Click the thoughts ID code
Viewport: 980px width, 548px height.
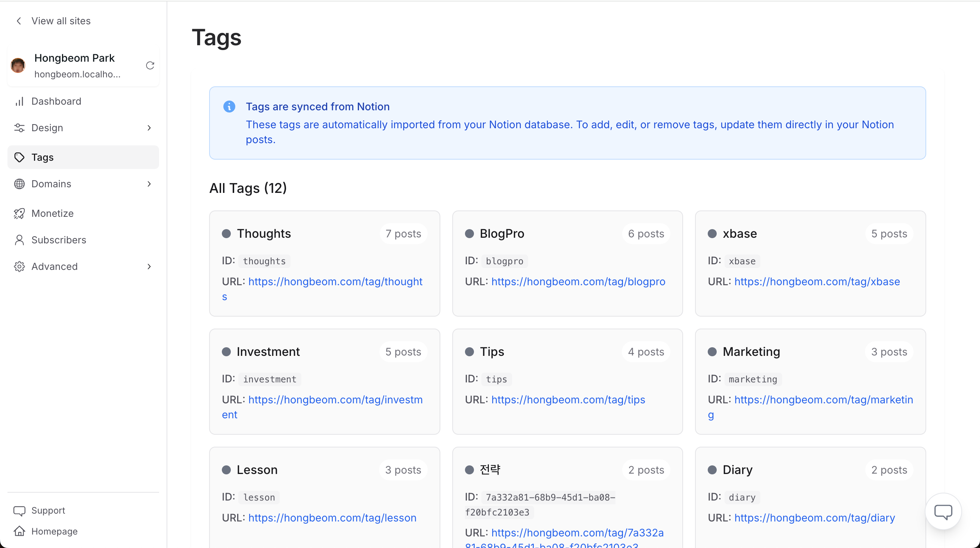[x=264, y=261]
